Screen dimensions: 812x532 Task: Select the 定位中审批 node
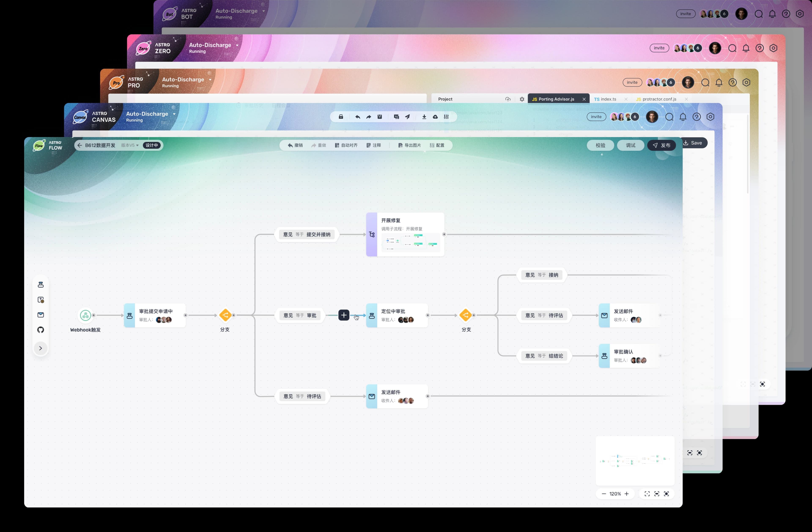pos(397,315)
